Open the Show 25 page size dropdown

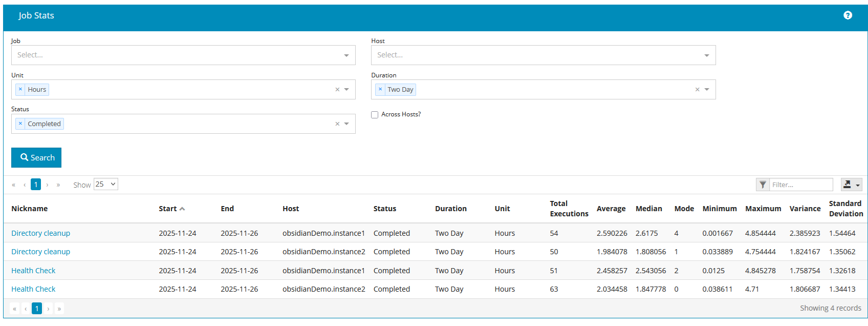pyautogui.click(x=106, y=185)
